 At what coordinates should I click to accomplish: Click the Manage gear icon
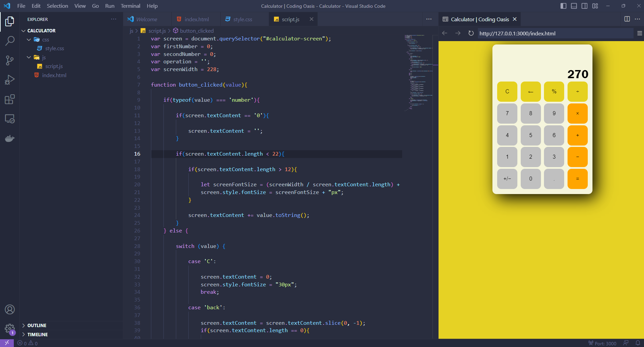point(10,328)
